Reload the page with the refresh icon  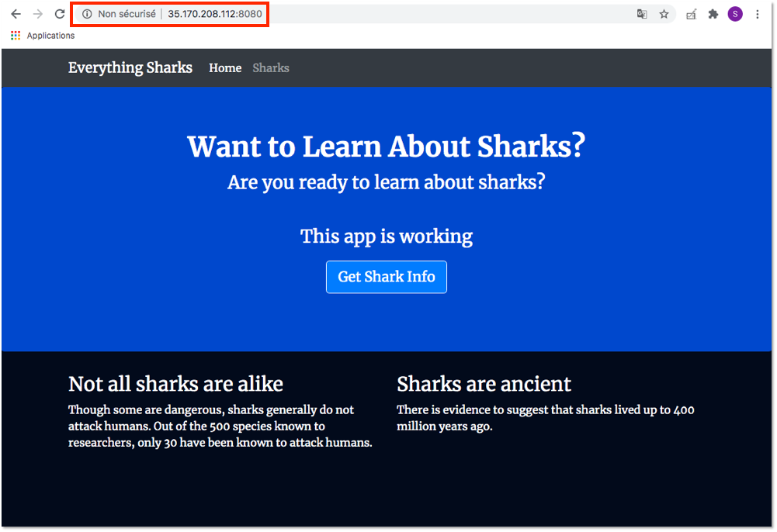(x=60, y=14)
